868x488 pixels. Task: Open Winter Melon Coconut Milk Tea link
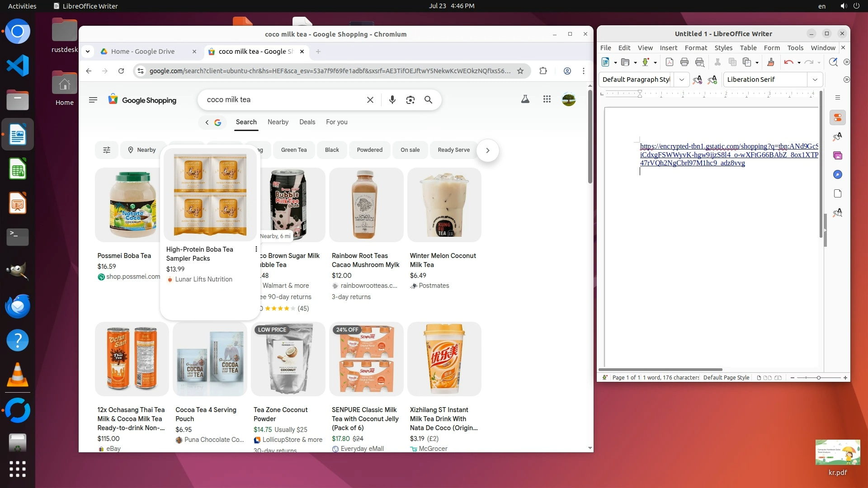443,260
